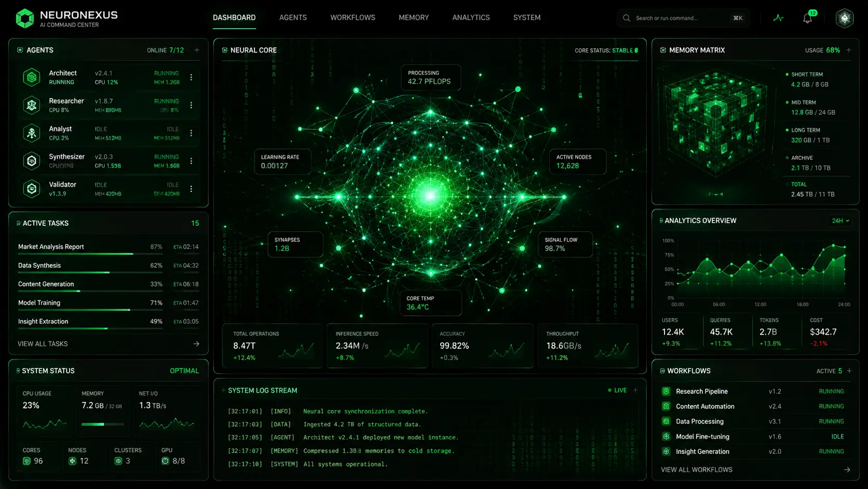The height and width of the screenshot is (489, 868).
Task: Click the analytics overview area chart
Action: [762, 270]
